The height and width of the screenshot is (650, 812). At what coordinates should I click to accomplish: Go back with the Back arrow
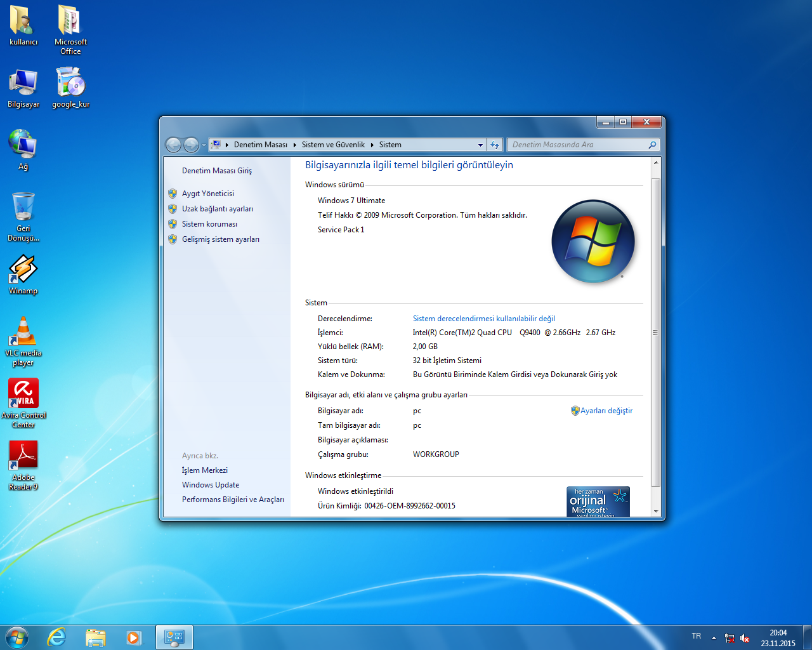[173, 145]
